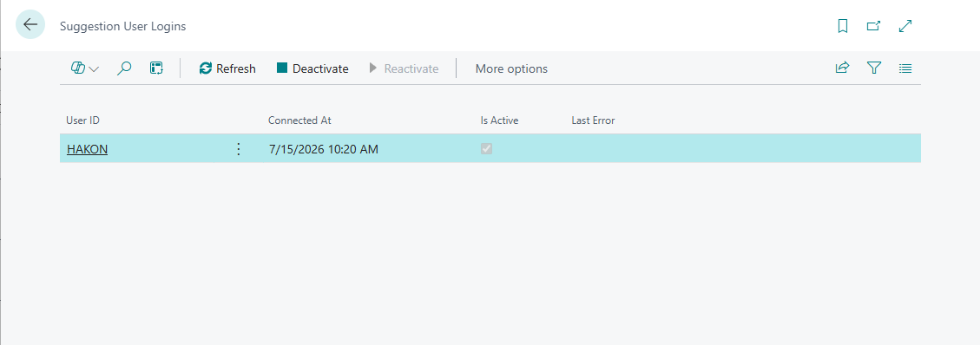Bookmark this page with the bookmark icon
Viewport: 980px width, 345px height.
[x=843, y=26]
